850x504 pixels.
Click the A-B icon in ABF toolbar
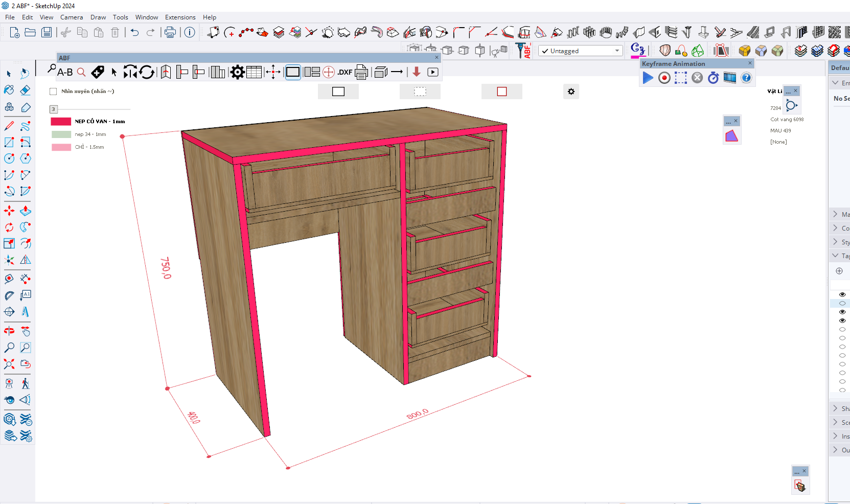pos(65,73)
